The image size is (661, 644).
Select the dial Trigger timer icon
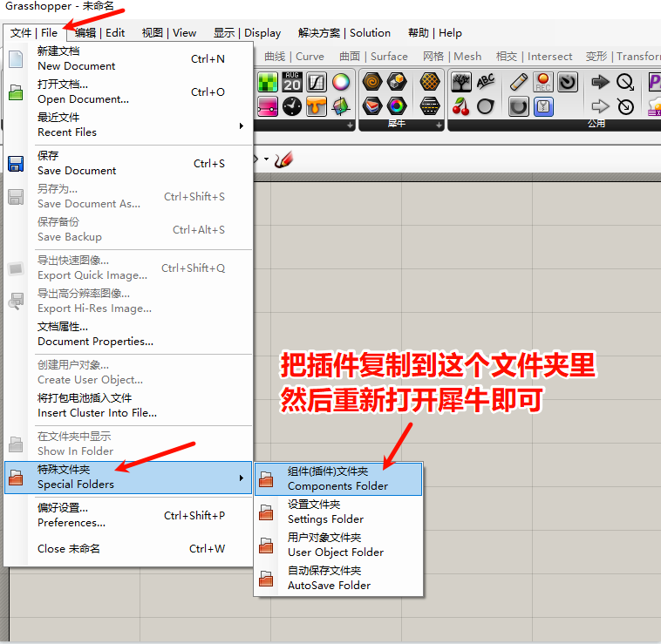pyautogui.click(x=568, y=82)
